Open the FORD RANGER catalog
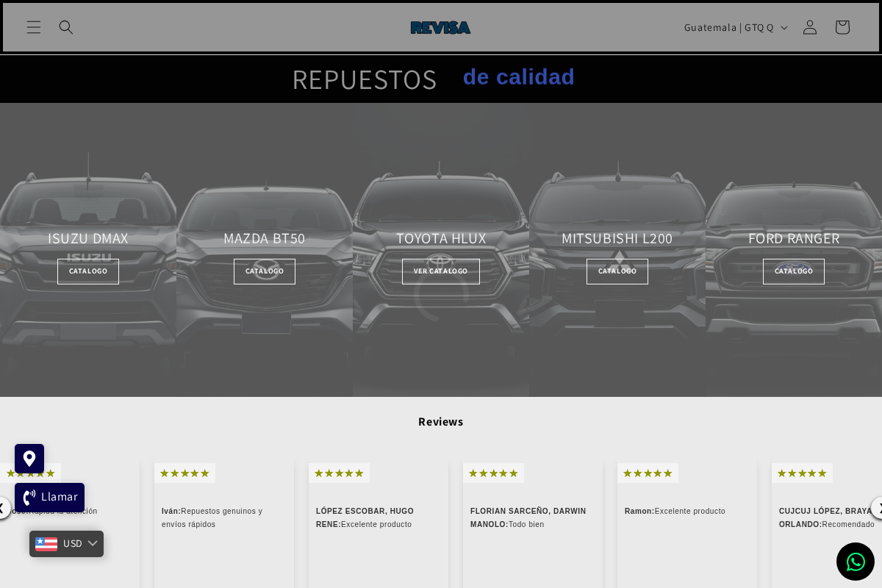 [794, 271]
